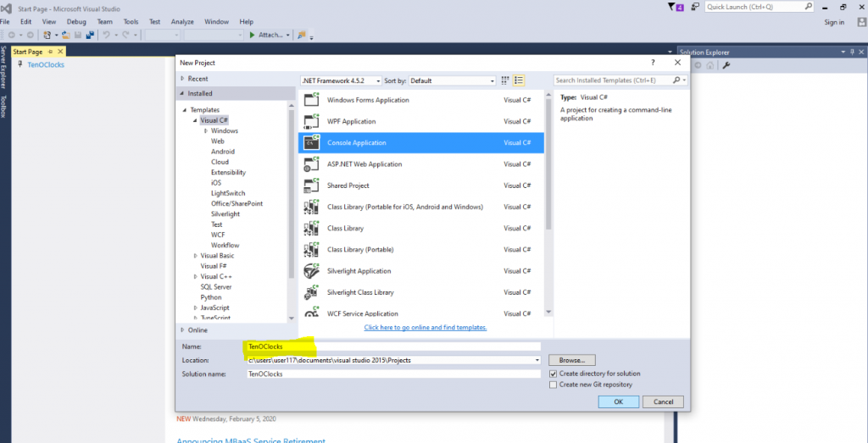Open the File menu
This screenshot has height=443, width=868.
tap(5, 21)
